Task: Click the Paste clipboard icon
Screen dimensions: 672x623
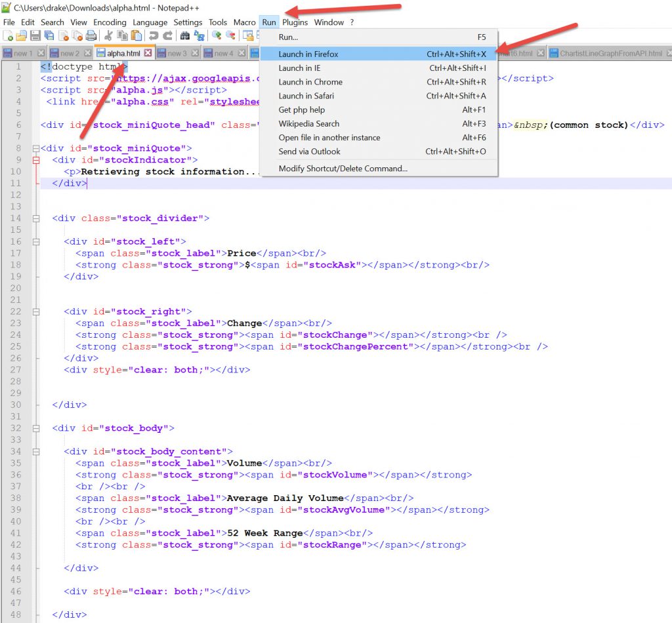Action: pyautogui.click(x=135, y=35)
